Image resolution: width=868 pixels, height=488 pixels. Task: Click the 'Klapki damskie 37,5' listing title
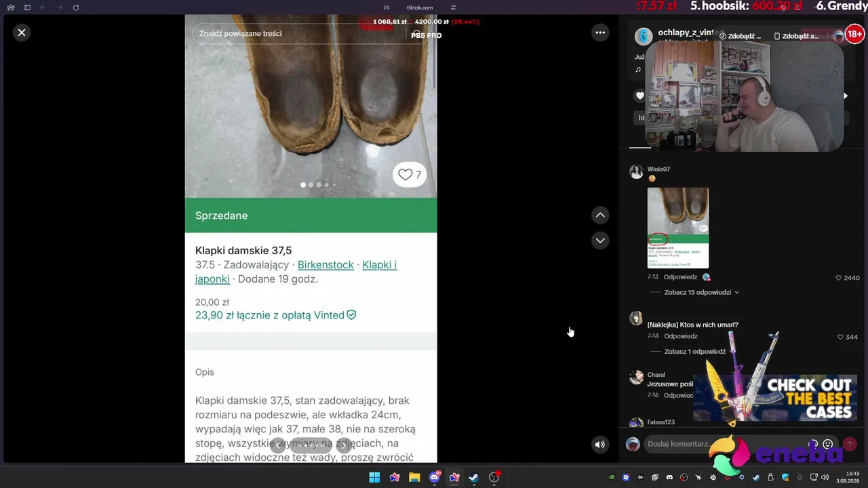(x=243, y=250)
